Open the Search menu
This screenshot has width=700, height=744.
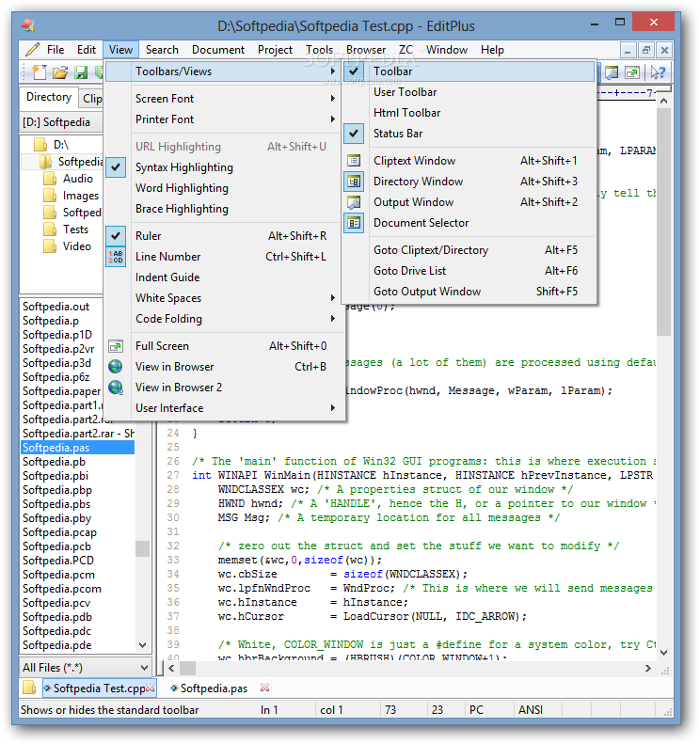[162, 50]
